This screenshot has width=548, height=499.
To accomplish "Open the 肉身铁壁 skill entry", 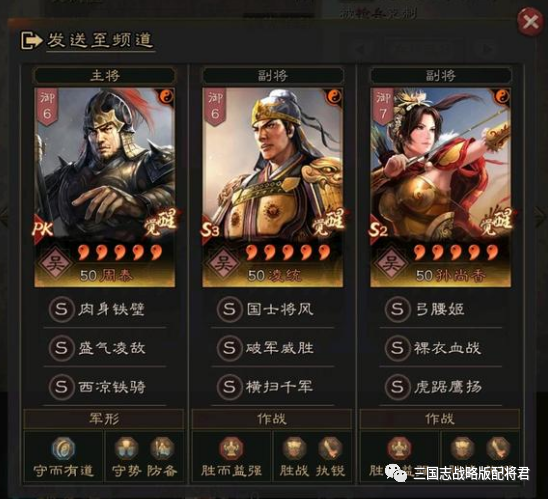I will point(104,309).
